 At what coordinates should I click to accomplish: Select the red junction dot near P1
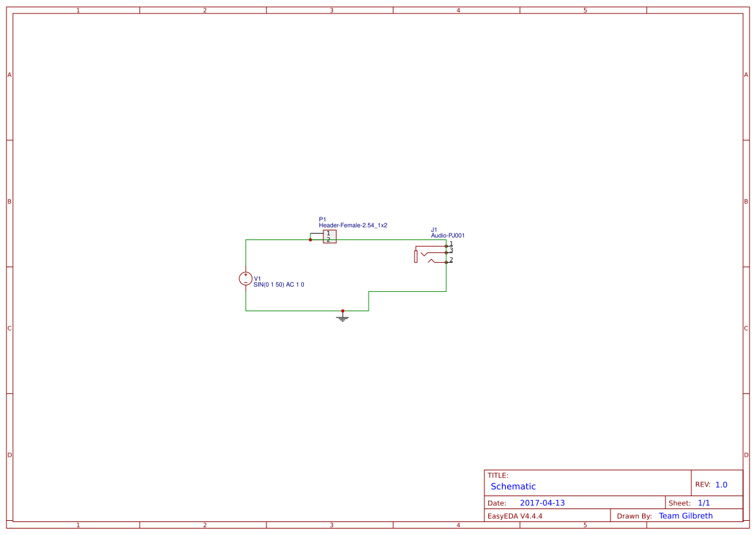(310, 239)
